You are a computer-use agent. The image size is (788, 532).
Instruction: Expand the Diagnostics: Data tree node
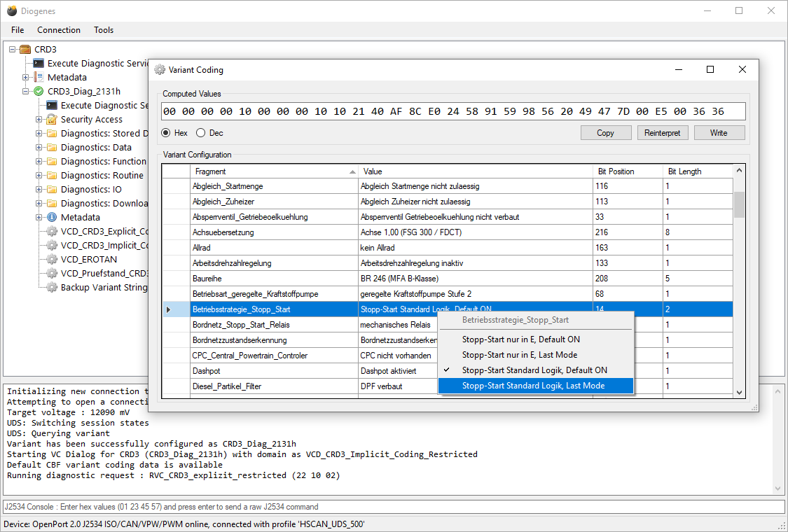pos(39,148)
